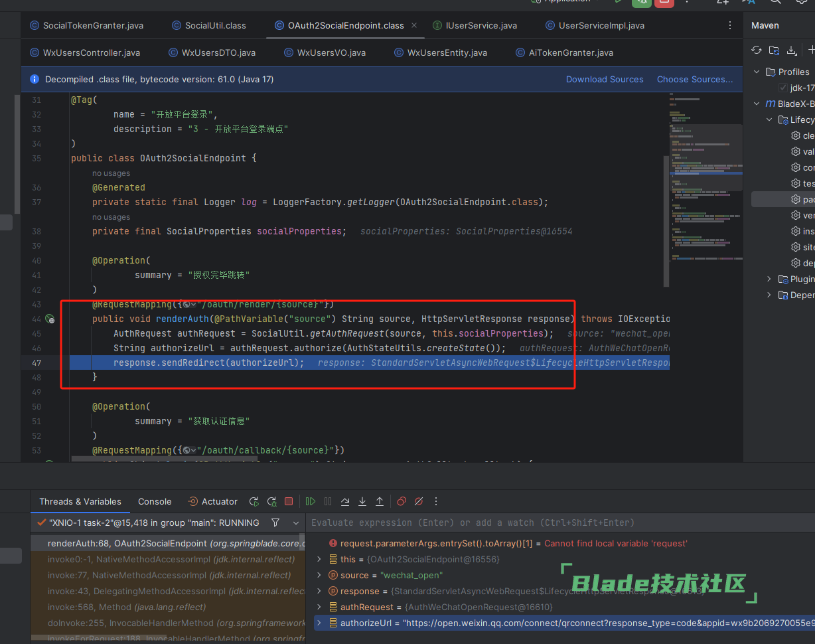Expand the 'this' variable in the debugger
The height and width of the screenshot is (644, 815).
(x=319, y=559)
